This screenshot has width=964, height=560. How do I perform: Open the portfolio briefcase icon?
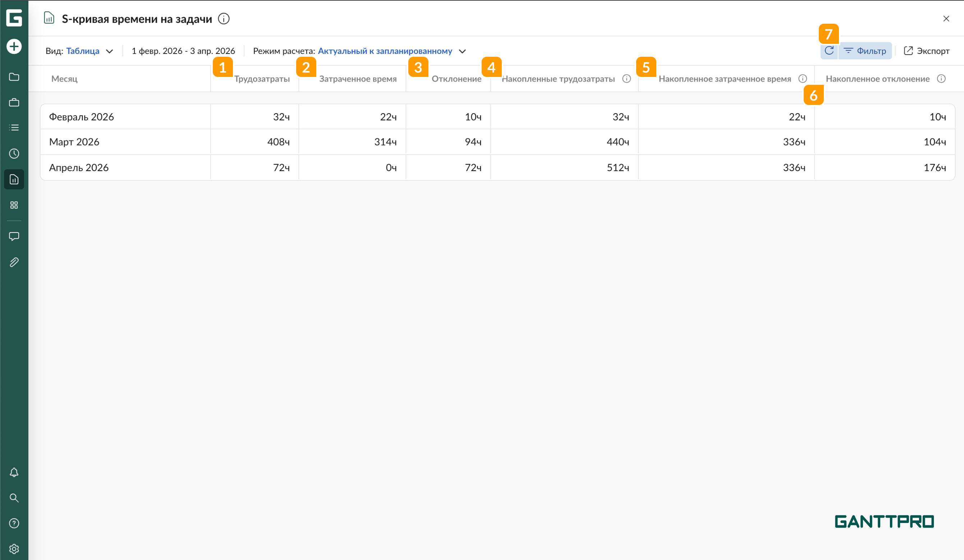point(14,102)
